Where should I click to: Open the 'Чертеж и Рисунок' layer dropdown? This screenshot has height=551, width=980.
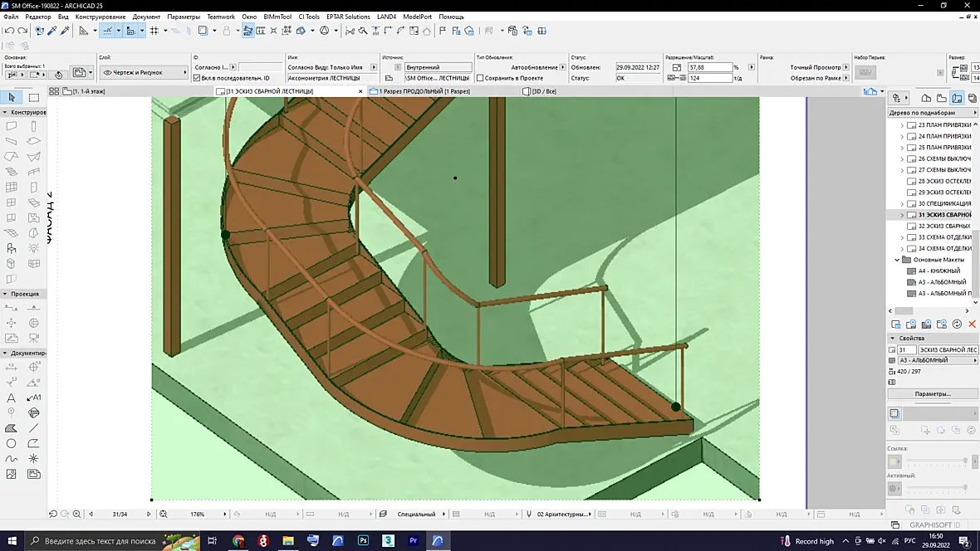(144, 72)
